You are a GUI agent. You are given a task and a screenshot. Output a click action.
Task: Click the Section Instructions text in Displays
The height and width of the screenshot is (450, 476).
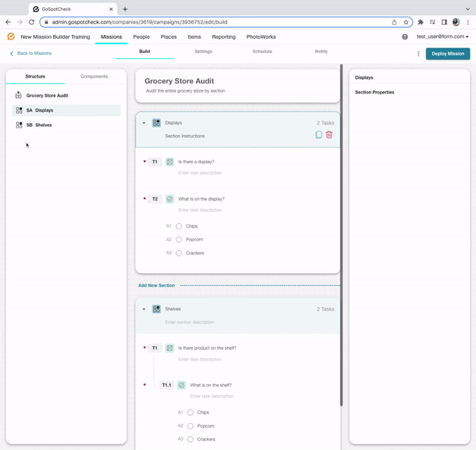(x=185, y=136)
